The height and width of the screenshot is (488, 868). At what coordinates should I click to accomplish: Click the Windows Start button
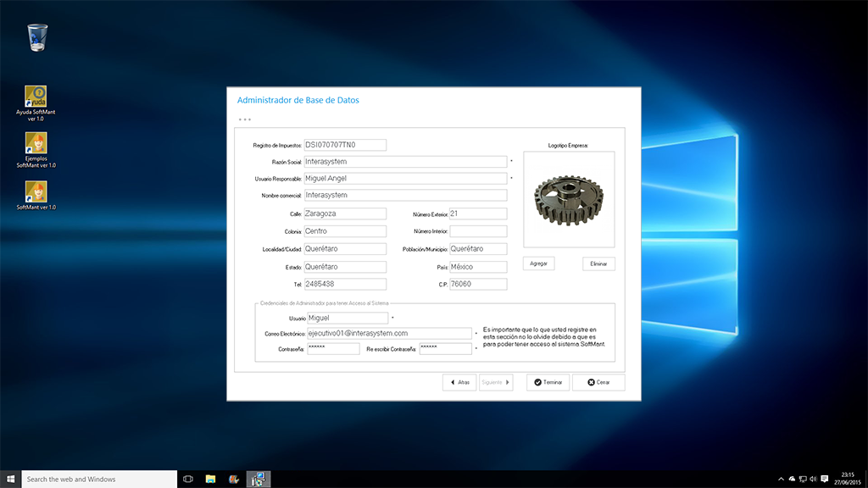point(11,479)
